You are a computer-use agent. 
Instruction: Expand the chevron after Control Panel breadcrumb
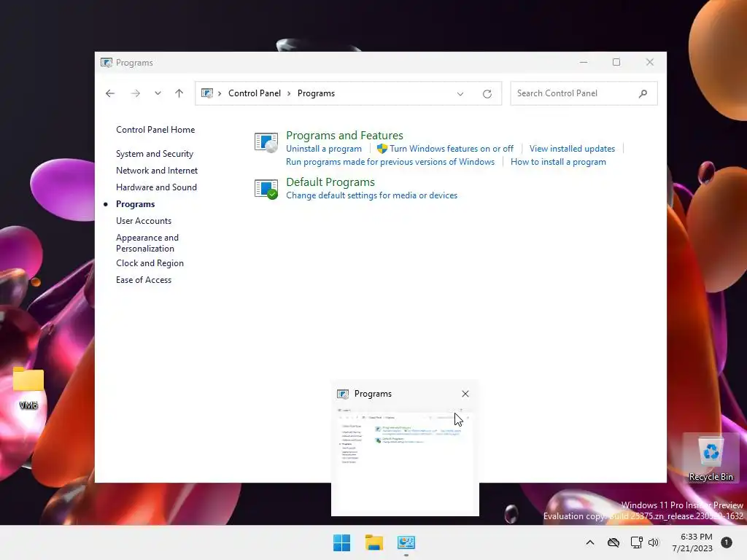click(x=289, y=93)
